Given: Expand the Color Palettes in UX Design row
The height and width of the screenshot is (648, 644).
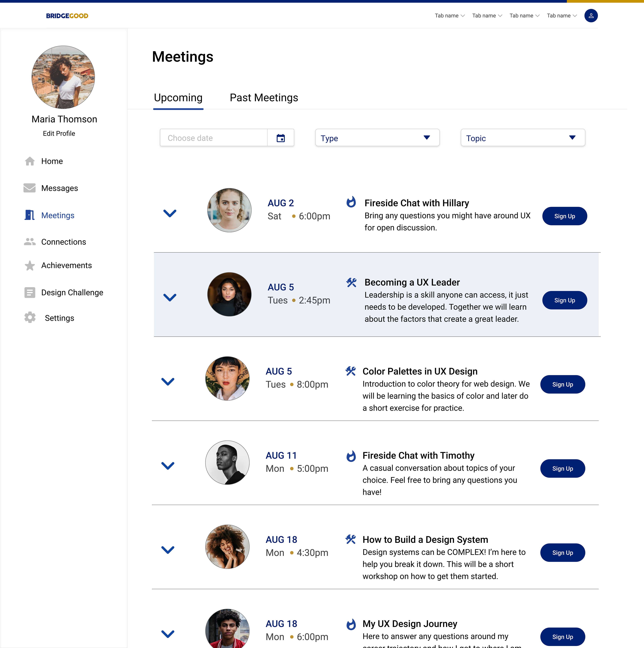Looking at the screenshot, I should (x=168, y=382).
